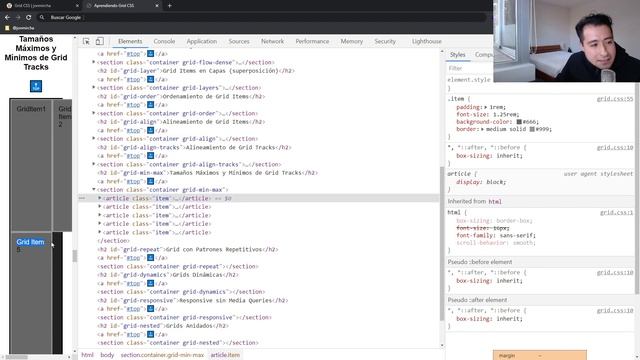Viewport: 640px width, 360px height.
Task: Expand the section container grid-order node
Action: [93, 113]
